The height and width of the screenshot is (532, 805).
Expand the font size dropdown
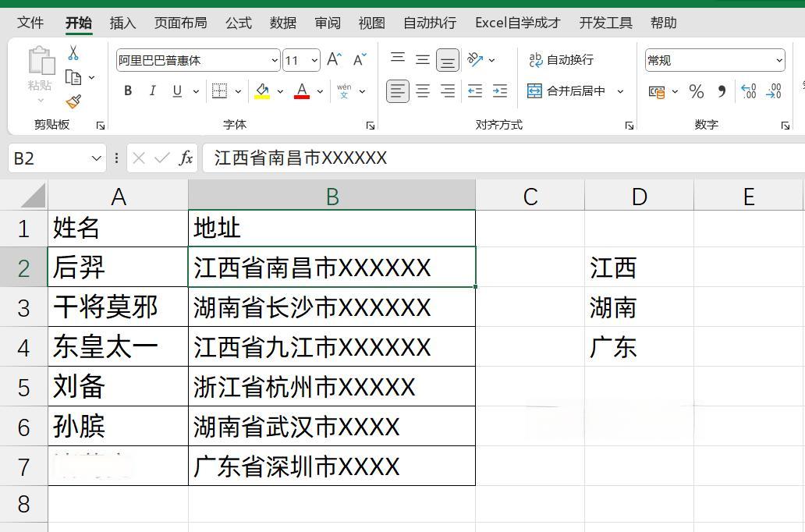[314, 60]
